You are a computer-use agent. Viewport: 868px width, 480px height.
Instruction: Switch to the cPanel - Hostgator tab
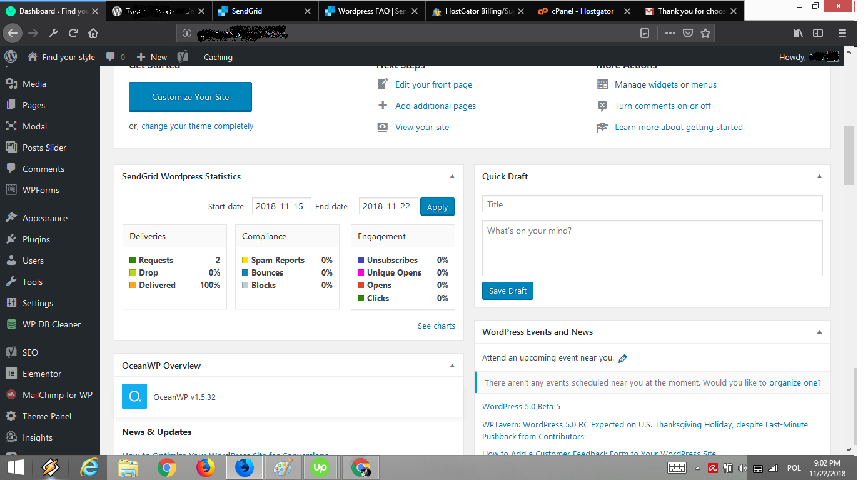585,11
